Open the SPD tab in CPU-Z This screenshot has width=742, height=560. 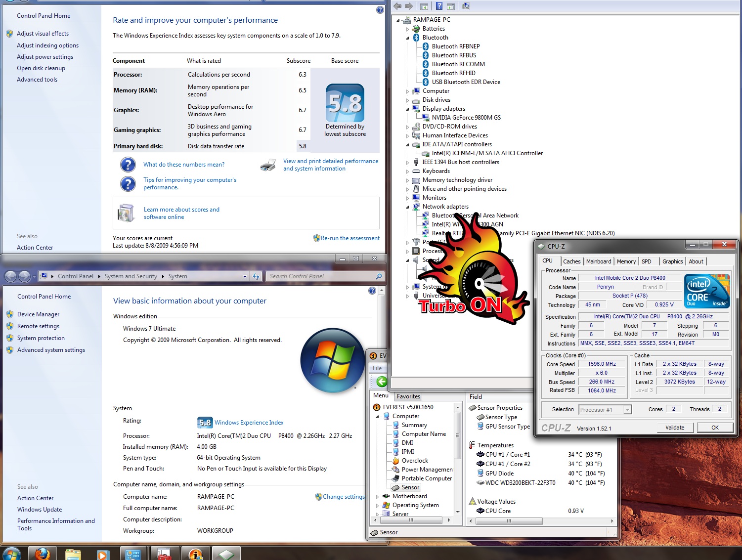pyautogui.click(x=647, y=261)
